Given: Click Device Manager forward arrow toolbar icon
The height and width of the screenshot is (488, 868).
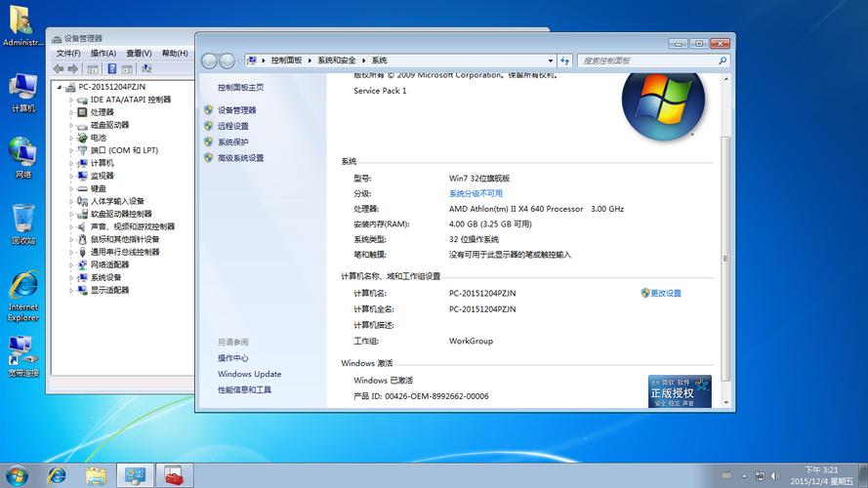Looking at the screenshot, I should pos(73,68).
